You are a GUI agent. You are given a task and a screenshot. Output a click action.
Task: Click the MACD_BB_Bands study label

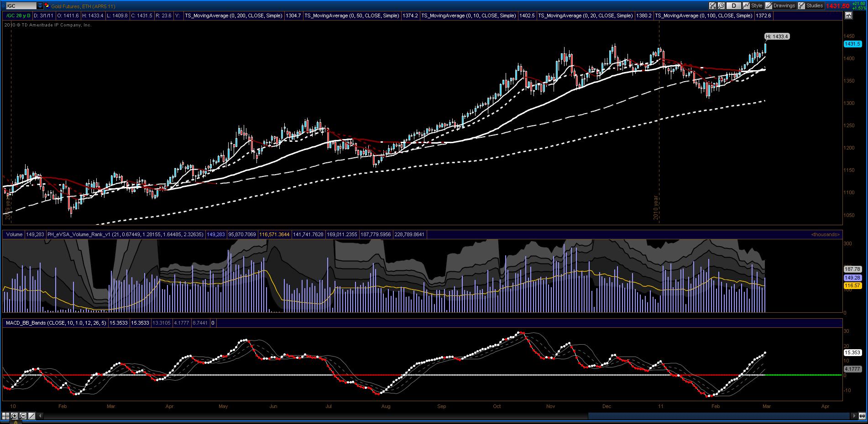[56, 323]
